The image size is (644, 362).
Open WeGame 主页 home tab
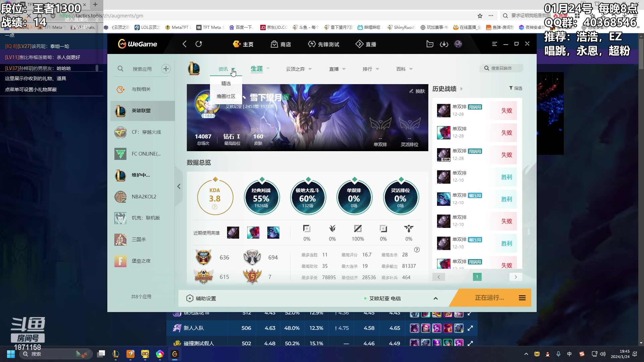click(243, 44)
